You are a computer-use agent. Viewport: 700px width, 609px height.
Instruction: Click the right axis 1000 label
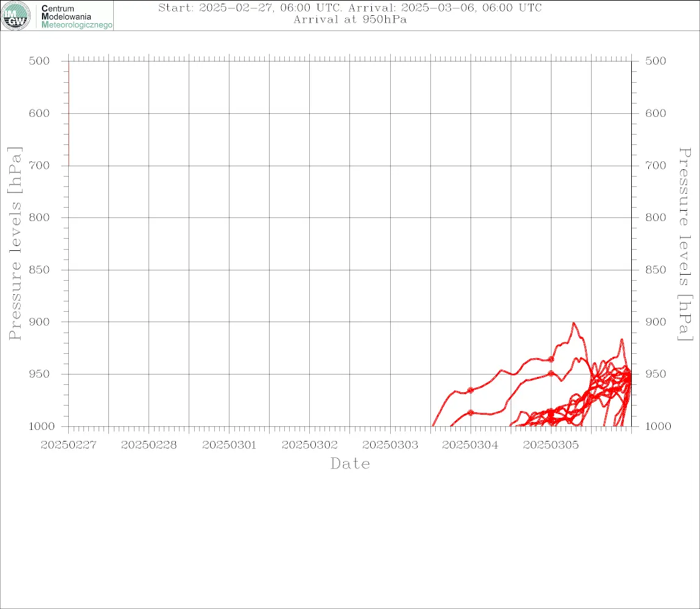click(x=658, y=426)
